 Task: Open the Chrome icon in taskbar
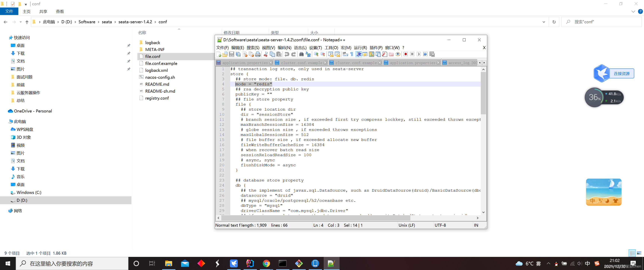266,263
